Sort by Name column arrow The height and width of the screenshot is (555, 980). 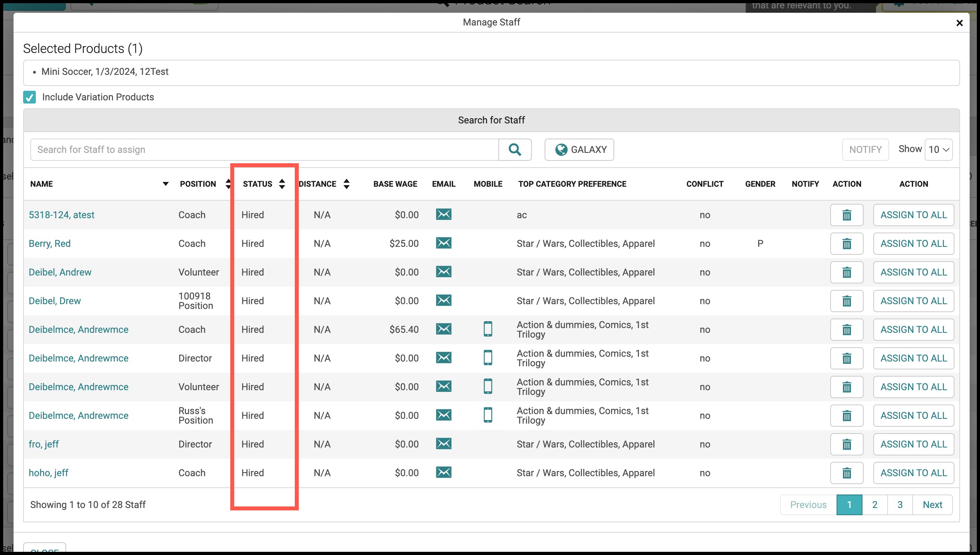coord(166,184)
